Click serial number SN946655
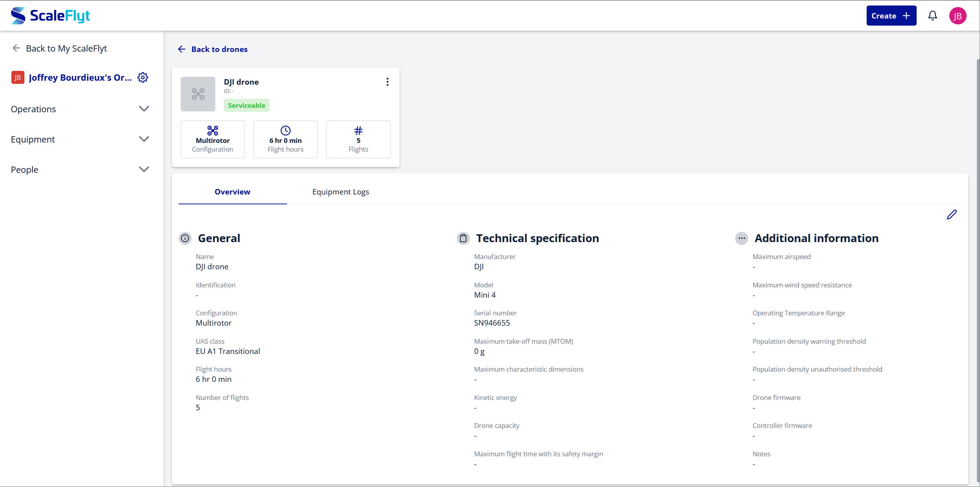This screenshot has height=487, width=980. coord(492,323)
